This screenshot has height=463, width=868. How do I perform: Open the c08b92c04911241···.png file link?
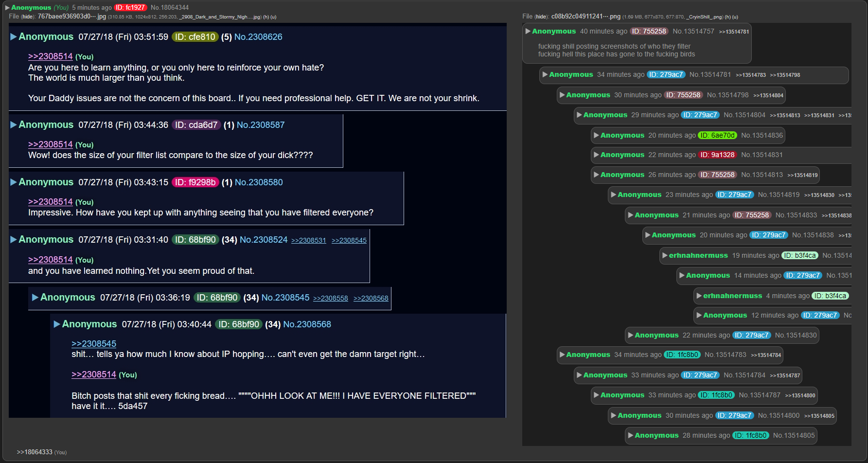pos(585,17)
